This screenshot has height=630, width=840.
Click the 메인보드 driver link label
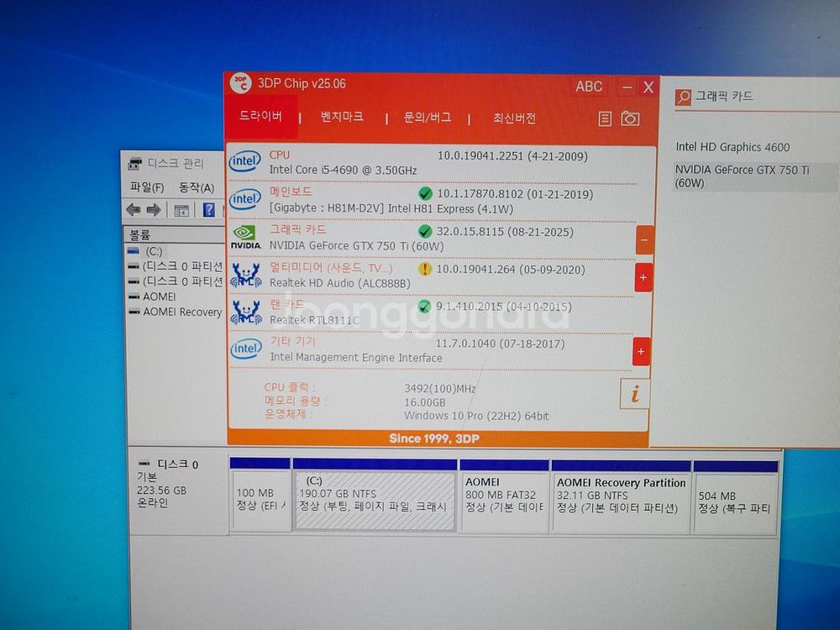(x=290, y=192)
